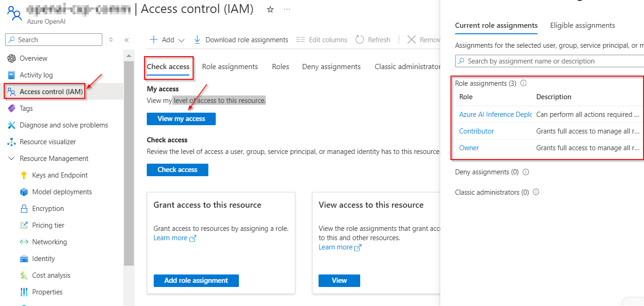Favorite this resource with the star icon
644x306 pixels.
[270, 10]
